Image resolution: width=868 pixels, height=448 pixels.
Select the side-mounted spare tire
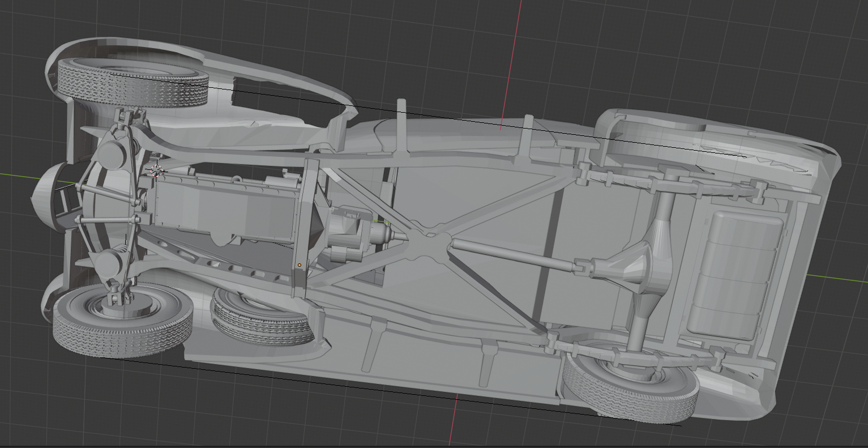262,317
